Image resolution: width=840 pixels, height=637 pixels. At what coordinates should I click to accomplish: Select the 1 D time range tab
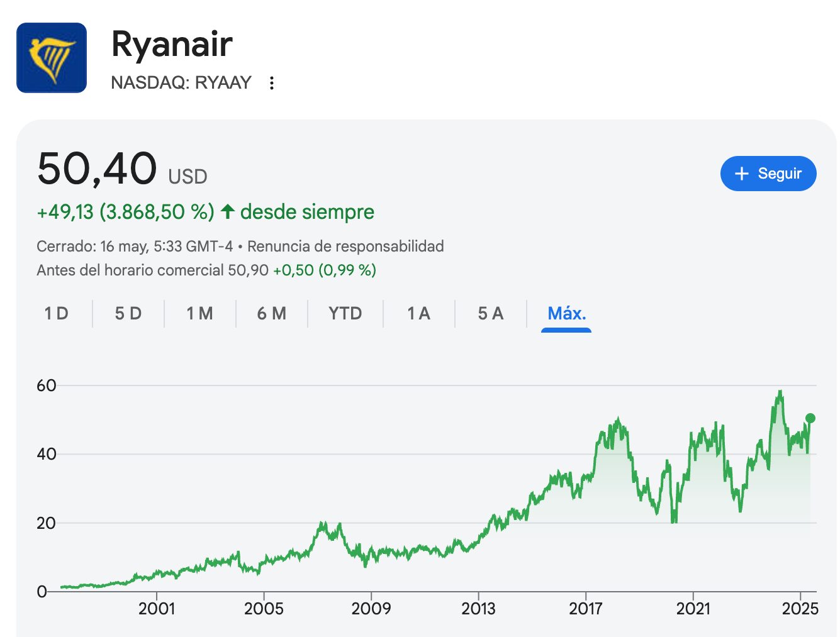[56, 313]
